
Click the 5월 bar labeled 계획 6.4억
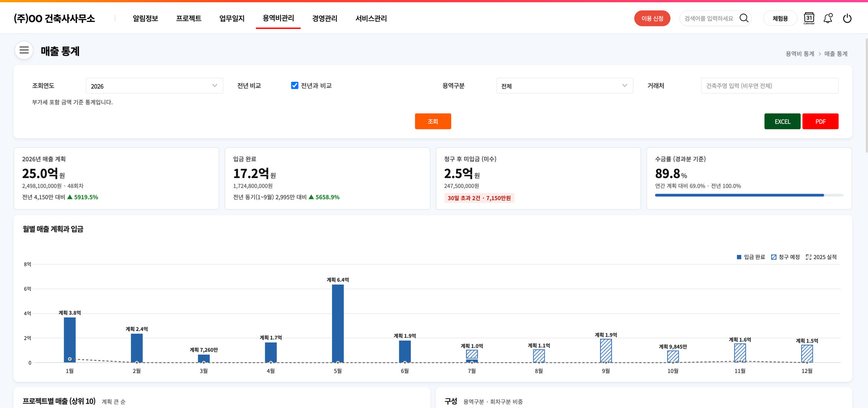point(338,323)
